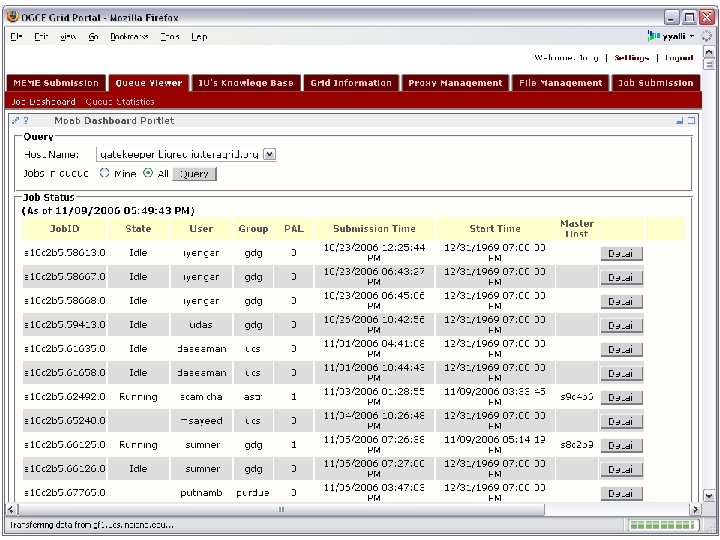Image resolution: width=720 pixels, height=540 pixels.
Task: Click Detail button for job 61635
Action: pos(621,349)
